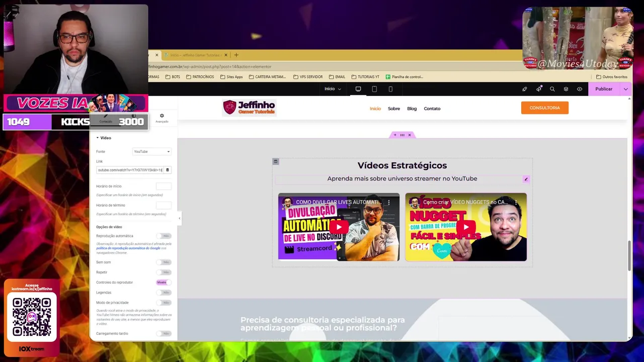The height and width of the screenshot is (362, 644).
Task: Click Contato in site navigation
Action: [432, 109]
